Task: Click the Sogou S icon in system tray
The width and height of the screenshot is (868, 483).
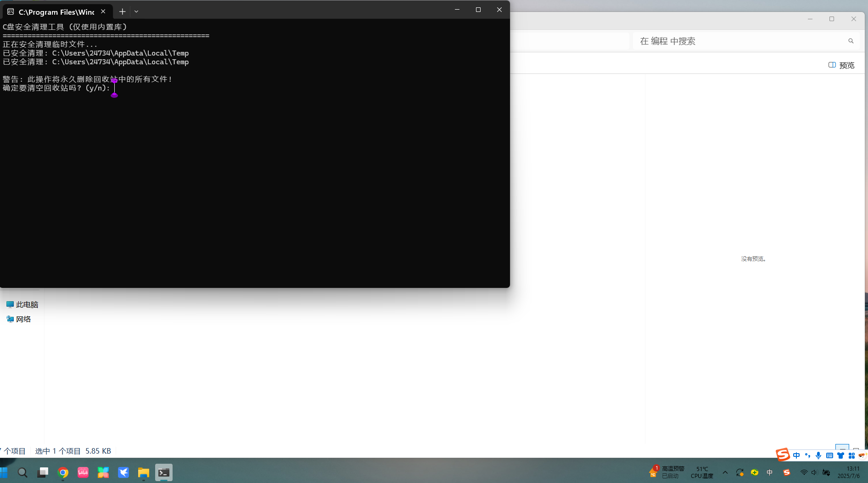Action: click(787, 472)
